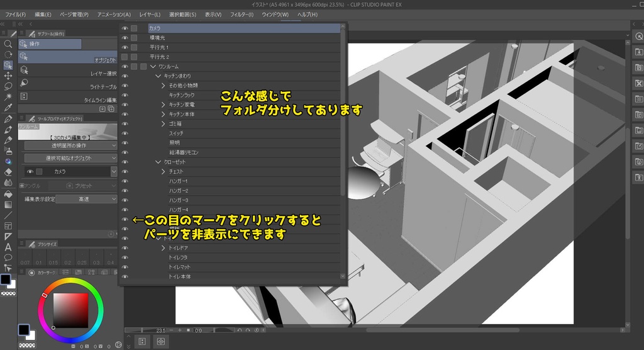Hide the スイッチ part
Image resolution: width=644 pixels, height=350 pixels.
pyautogui.click(x=125, y=133)
